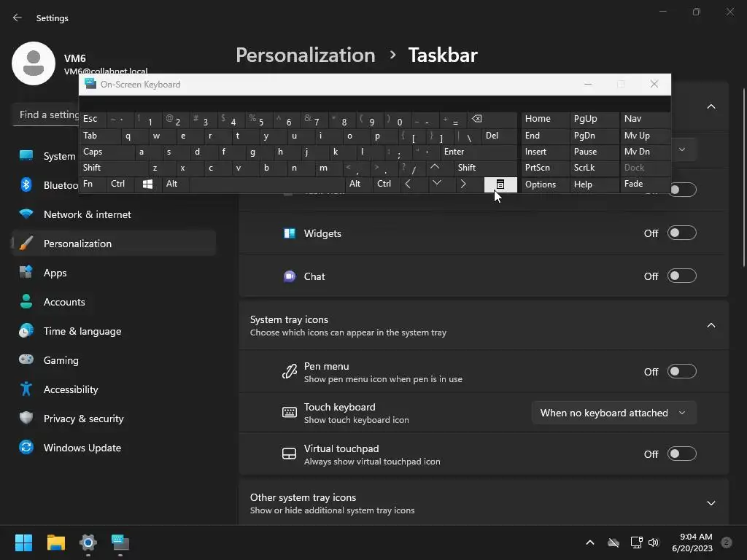Click On-Screen Keyboard icon in taskbar

pos(120,542)
